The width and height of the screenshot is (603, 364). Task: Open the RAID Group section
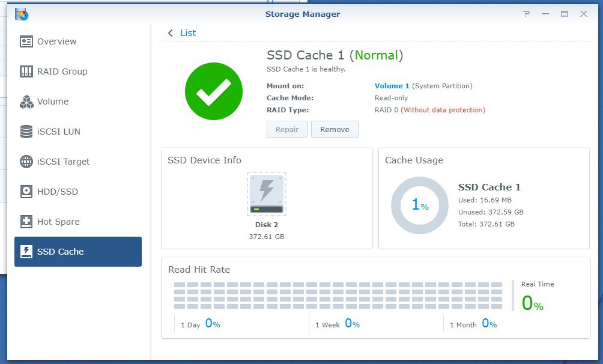click(x=78, y=71)
